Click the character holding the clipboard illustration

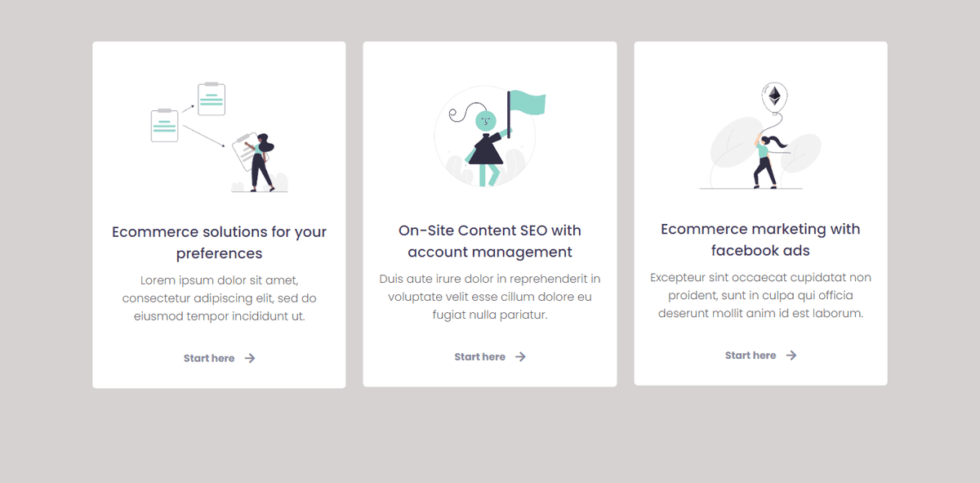coord(260,155)
